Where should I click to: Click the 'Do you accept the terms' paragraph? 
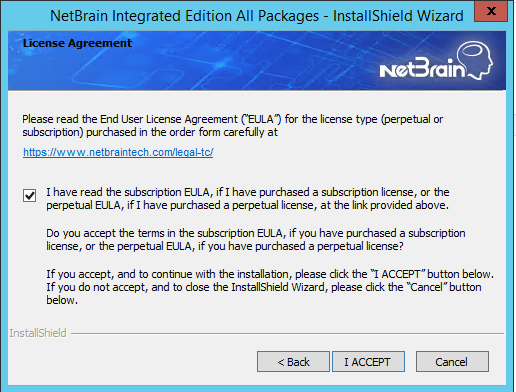coord(256,240)
